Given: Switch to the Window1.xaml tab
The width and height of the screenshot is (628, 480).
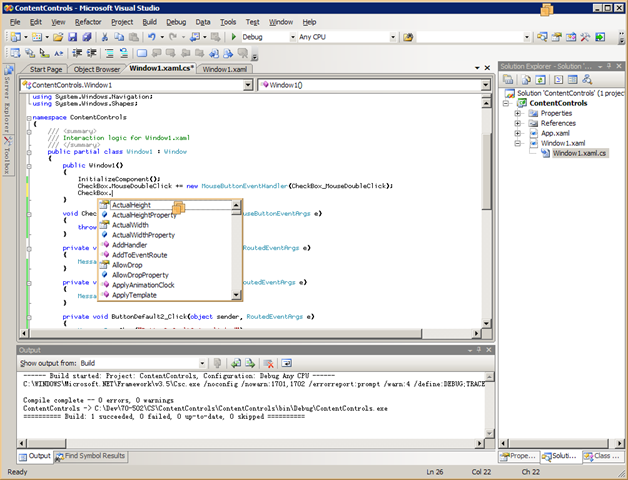Looking at the screenshot, I should click(x=224, y=69).
